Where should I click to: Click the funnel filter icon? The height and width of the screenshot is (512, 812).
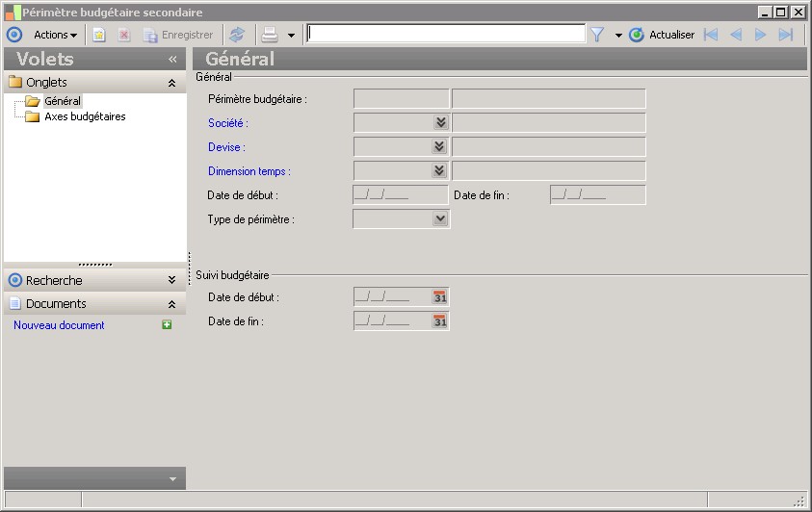[x=597, y=35]
